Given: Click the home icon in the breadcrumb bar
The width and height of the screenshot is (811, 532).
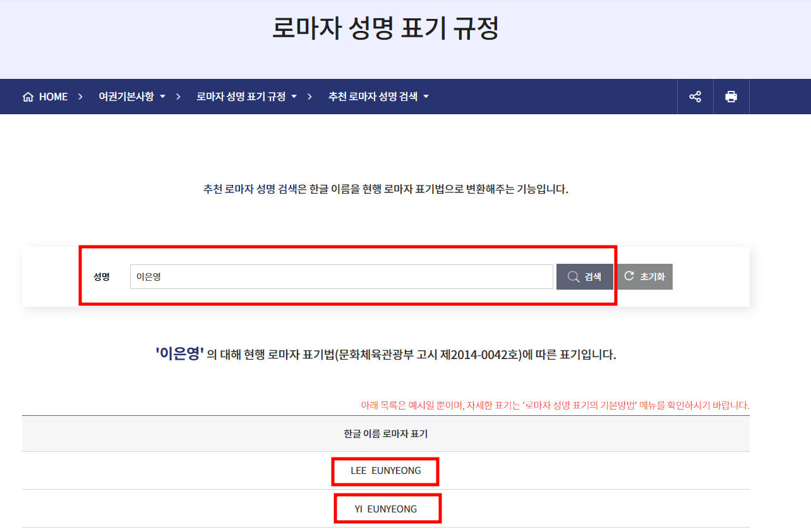Looking at the screenshot, I should point(27,96).
